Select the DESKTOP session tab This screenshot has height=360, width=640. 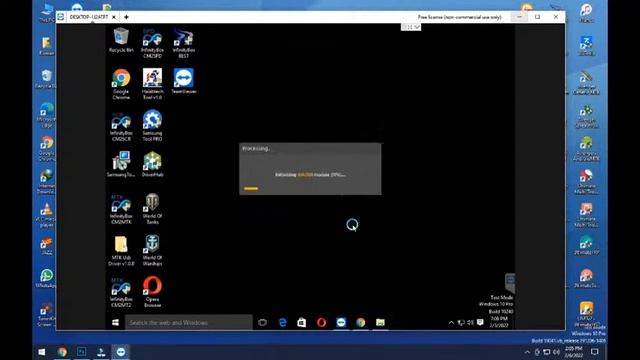coord(89,17)
